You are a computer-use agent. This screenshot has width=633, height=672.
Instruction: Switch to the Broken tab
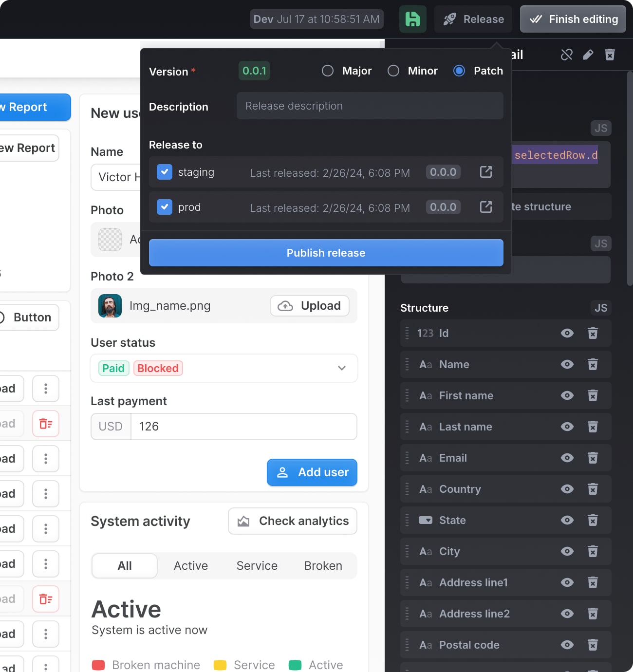[x=323, y=565]
